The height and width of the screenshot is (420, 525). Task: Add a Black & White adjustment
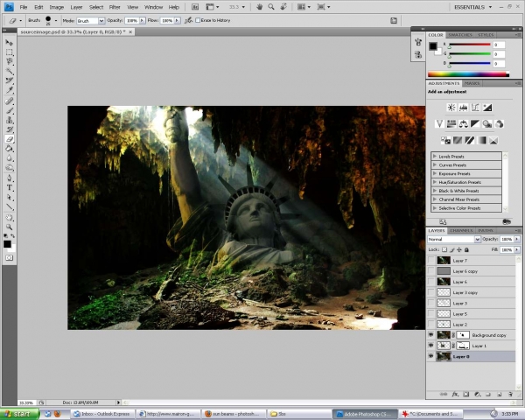(x=475, y=124)
